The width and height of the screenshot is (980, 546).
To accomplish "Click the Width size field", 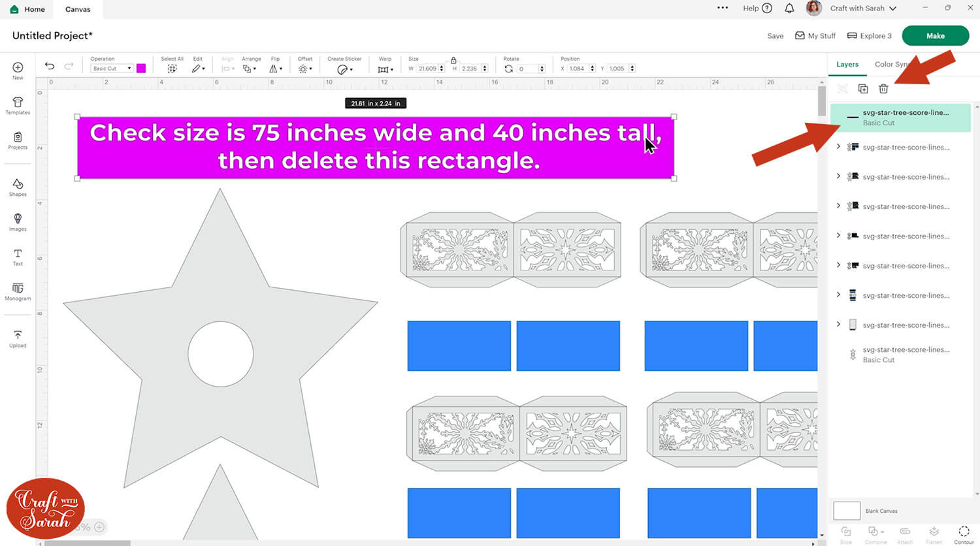I will coord(427,69).
